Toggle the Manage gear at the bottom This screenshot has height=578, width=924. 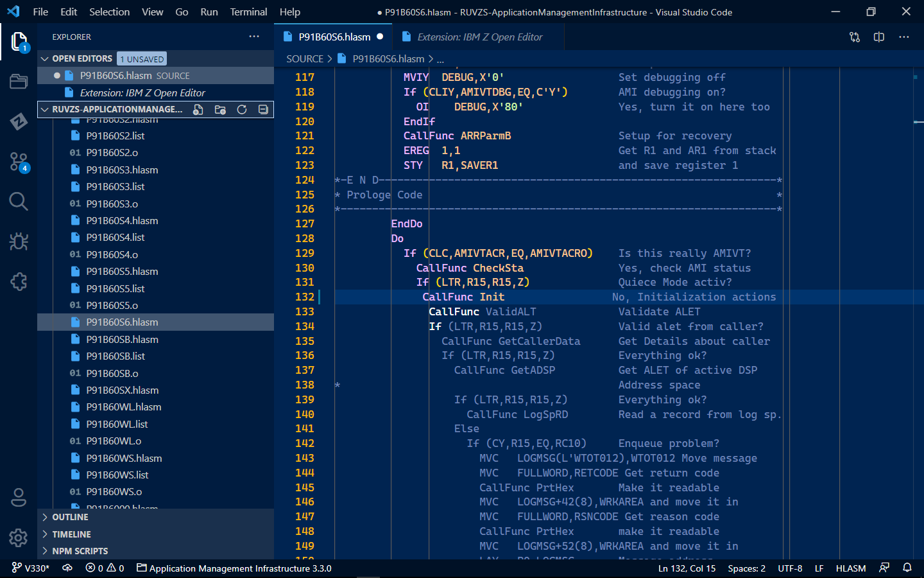click(18, 538)
